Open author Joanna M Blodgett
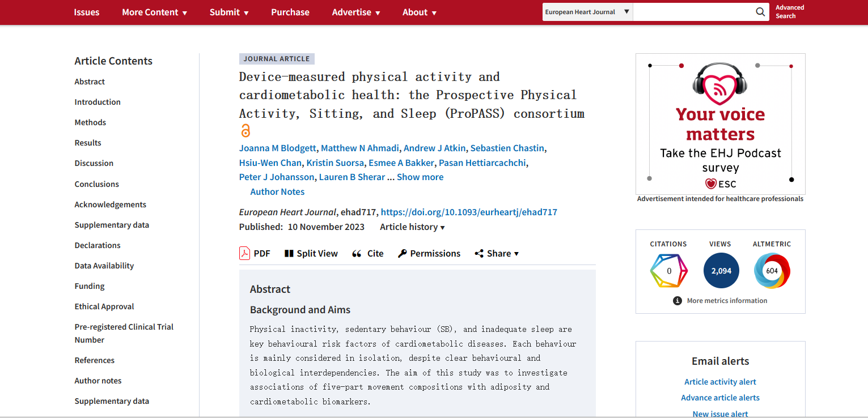The height and width of the screenshot is (418, 868). (278, 148)
